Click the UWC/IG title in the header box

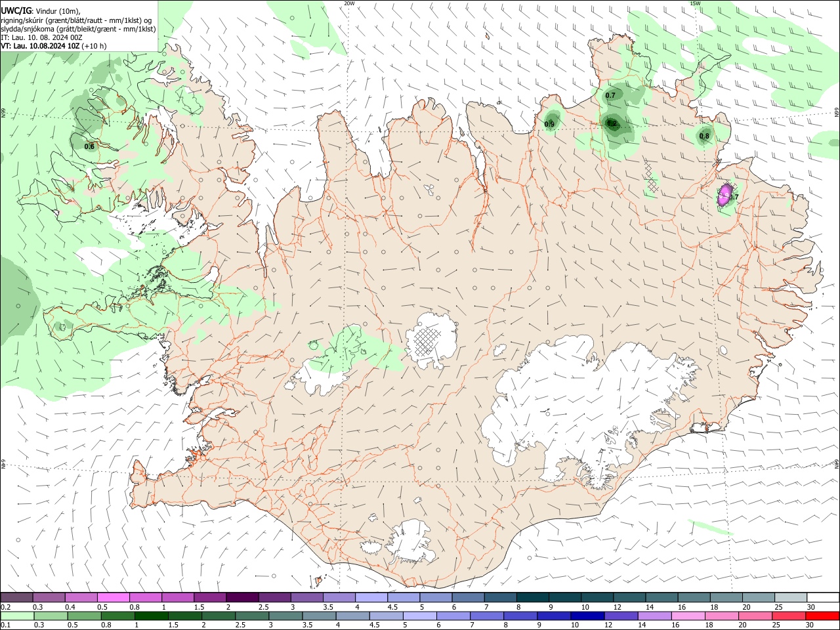(x=15, y=10)
